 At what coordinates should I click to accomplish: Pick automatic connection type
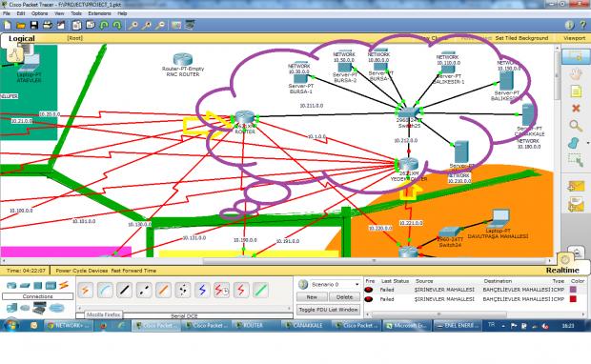[x=86, y=290]
